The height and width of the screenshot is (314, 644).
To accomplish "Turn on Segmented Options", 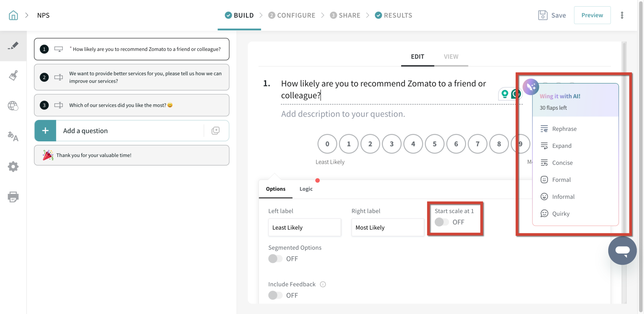I will [x=276, y=258].
